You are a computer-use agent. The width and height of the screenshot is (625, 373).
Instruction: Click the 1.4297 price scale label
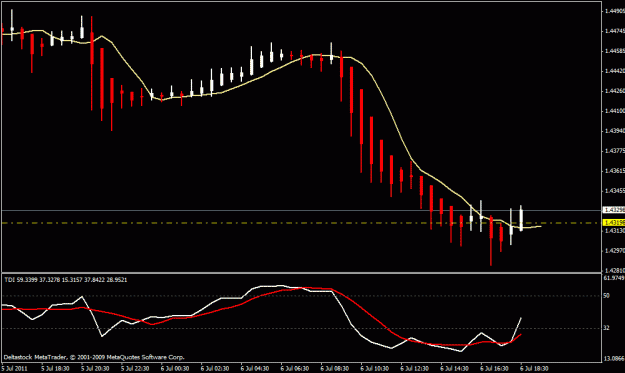pos(615,250)
